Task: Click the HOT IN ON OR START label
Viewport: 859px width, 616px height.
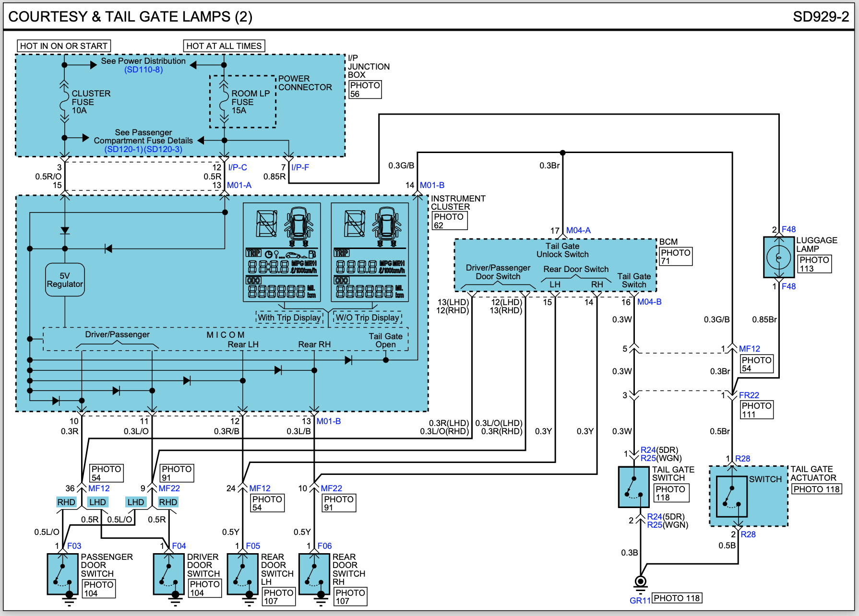Action: 64,46
